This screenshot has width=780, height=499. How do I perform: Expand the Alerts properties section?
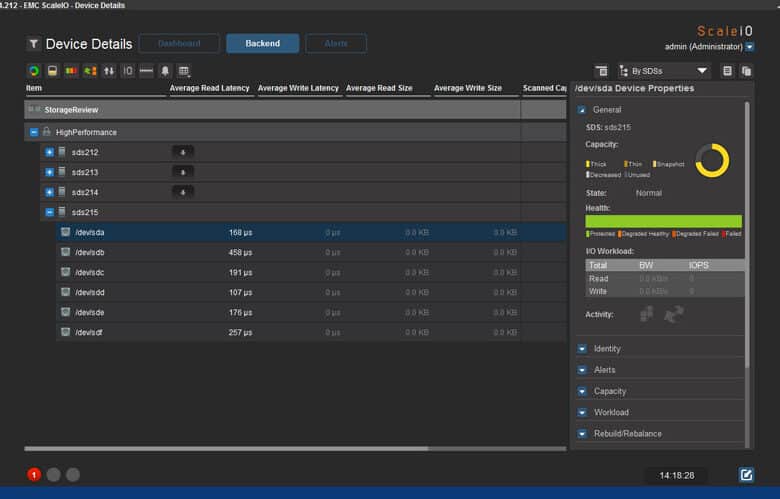pyautogui.click(x=582, y=370)
